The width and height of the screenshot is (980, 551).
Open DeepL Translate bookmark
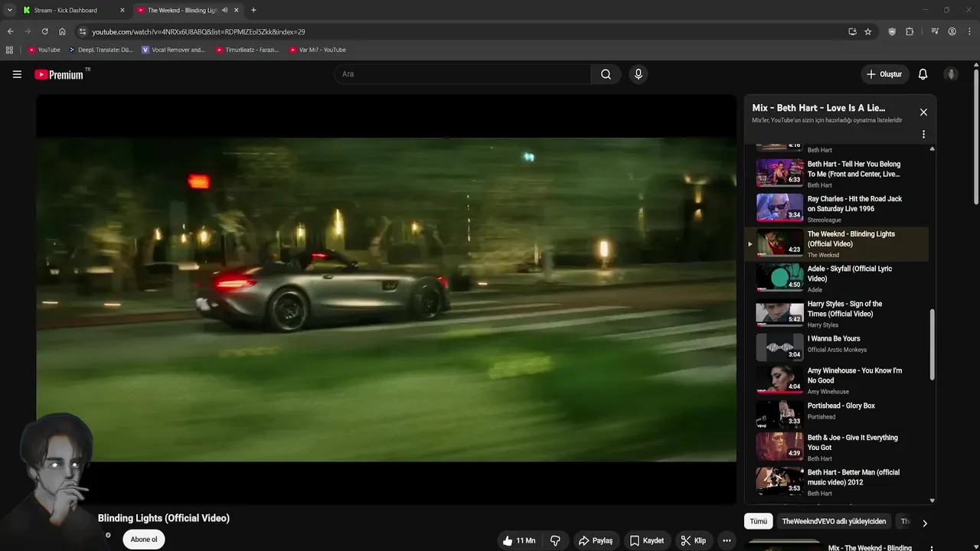click(100, 50)
